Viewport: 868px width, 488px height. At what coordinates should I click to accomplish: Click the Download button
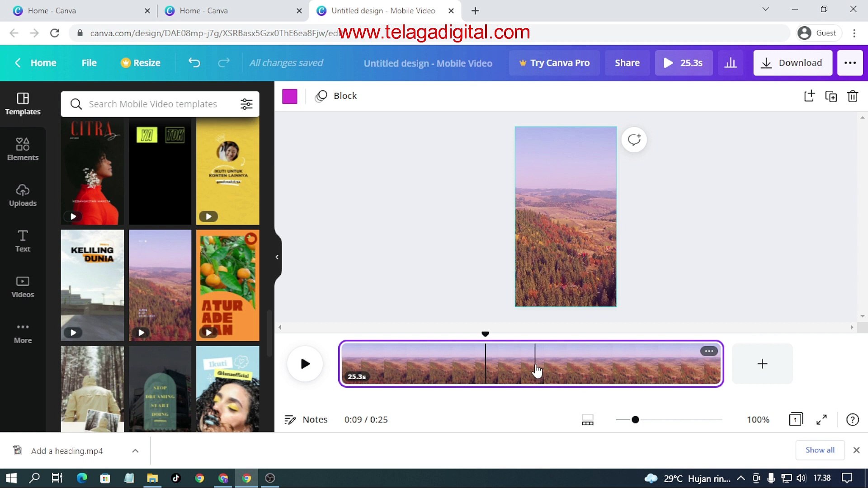(x=793, y=63)
